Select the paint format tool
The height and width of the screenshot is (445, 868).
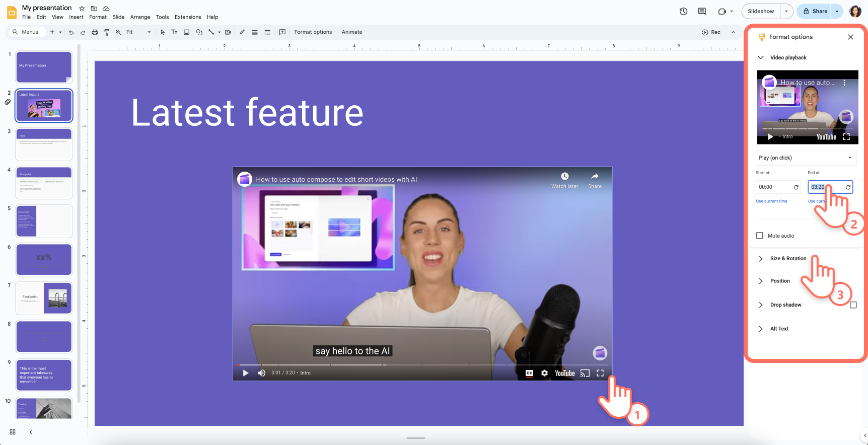click(x=106, y=32)
